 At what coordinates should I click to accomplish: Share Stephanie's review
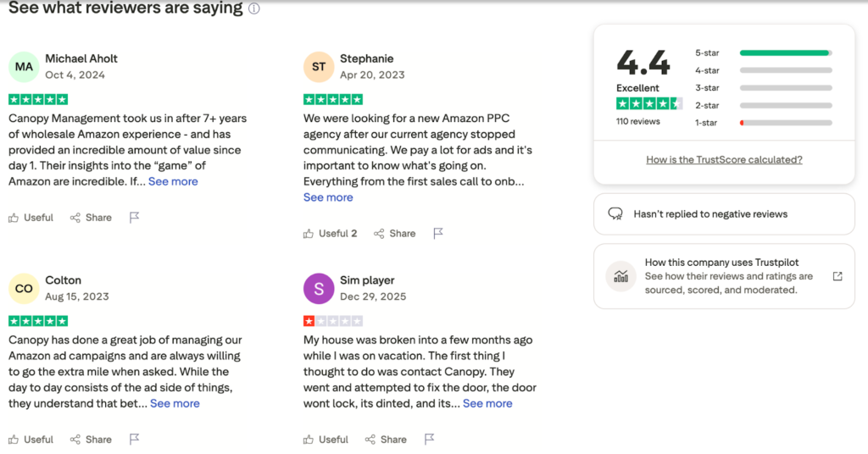[x=395, y=234]
